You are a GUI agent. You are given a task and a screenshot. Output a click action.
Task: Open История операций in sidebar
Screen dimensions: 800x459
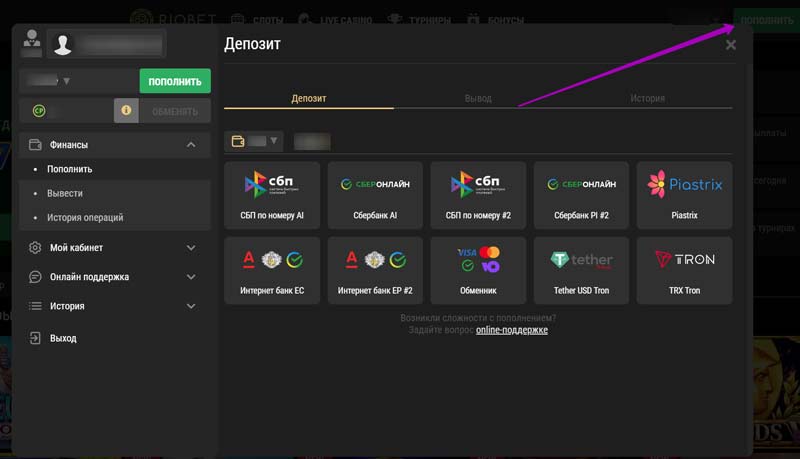click(85, 217)
